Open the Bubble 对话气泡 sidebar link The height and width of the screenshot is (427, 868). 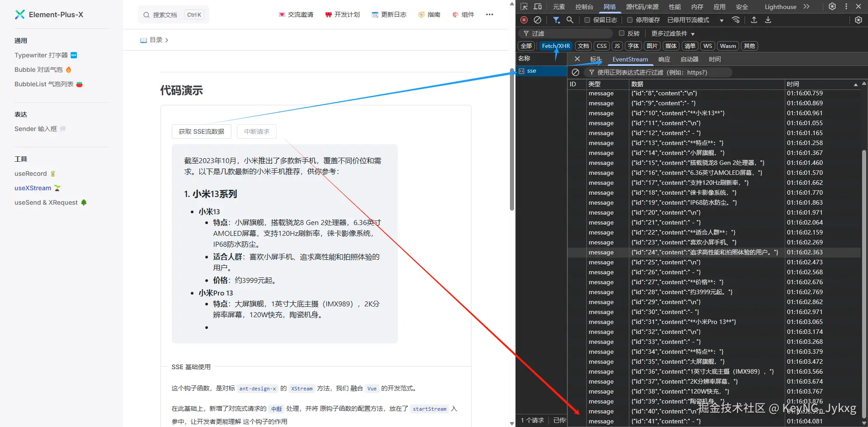pyautogui.click(x=43, y=70)
